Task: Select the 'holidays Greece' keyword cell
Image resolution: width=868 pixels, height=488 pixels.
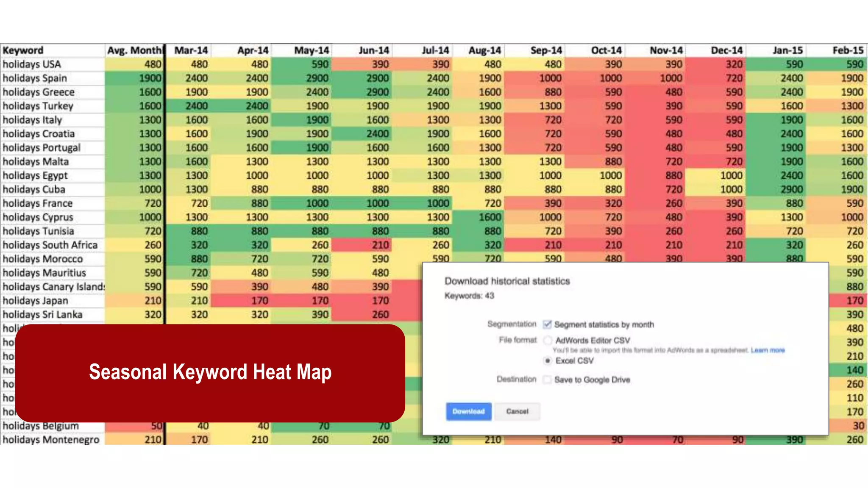Action: tap(53, 92)
